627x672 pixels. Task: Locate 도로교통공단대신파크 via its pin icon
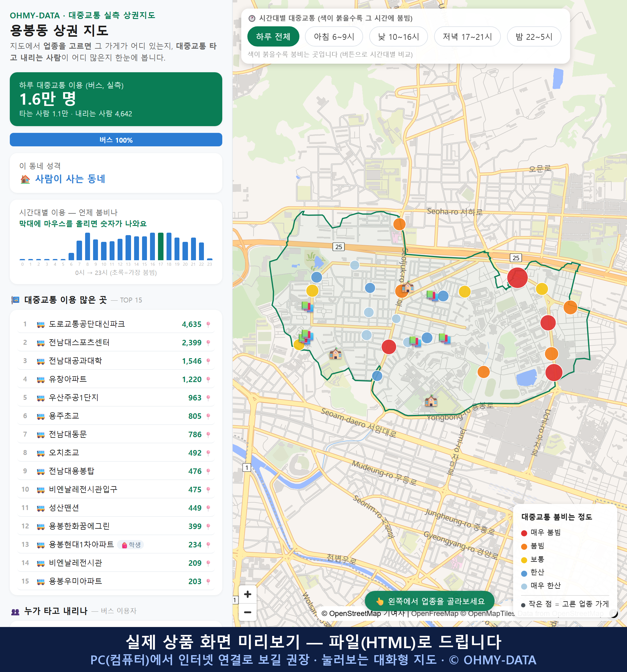coord(208,325)
